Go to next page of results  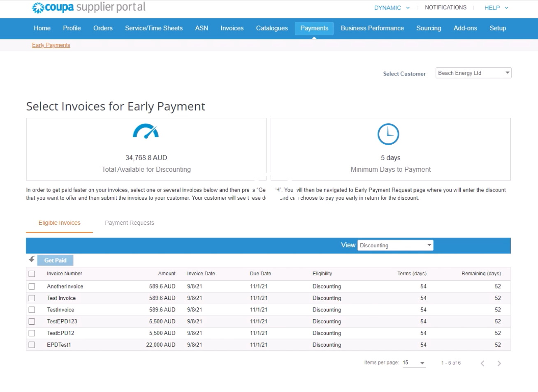pyautogui.click(x=499, y=363)
